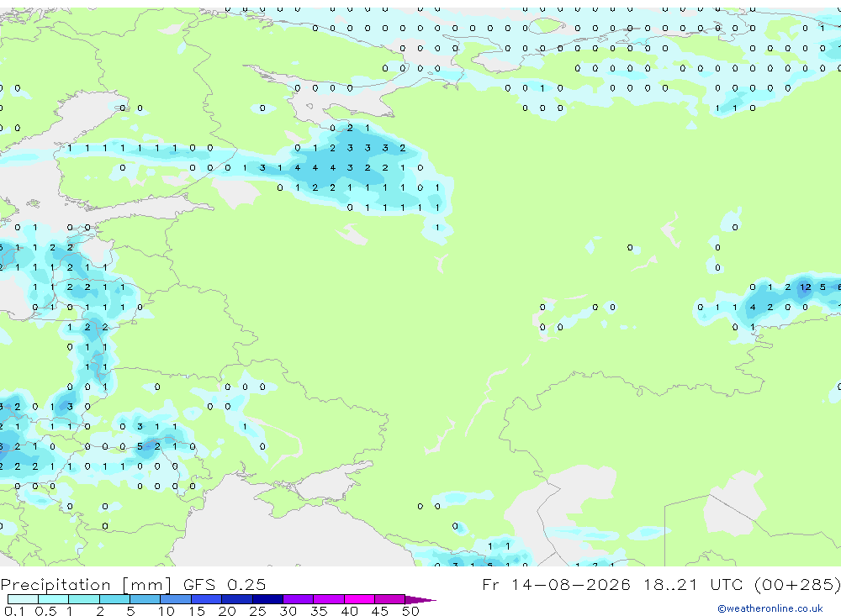Open the weatheronline.co.uk copyright link
The height and width of the screenshot is (616, 841).
(770, 608)
